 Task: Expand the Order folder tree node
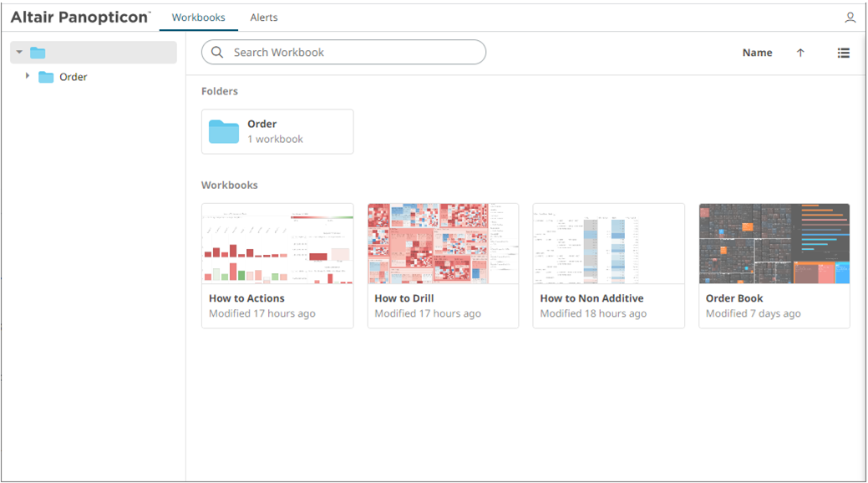pyautogui.click(x=28, y=77)
